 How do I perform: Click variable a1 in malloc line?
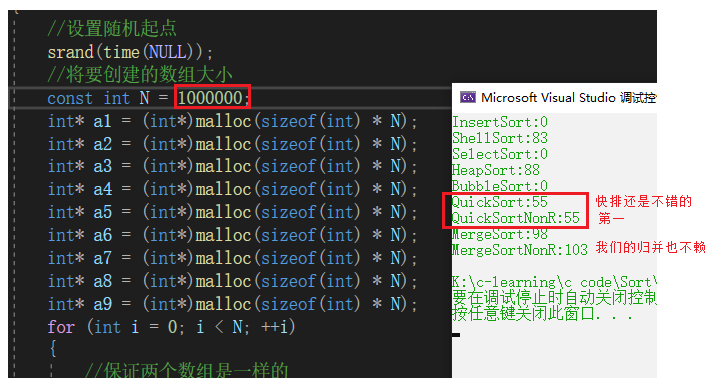click(x=102, y=121)
